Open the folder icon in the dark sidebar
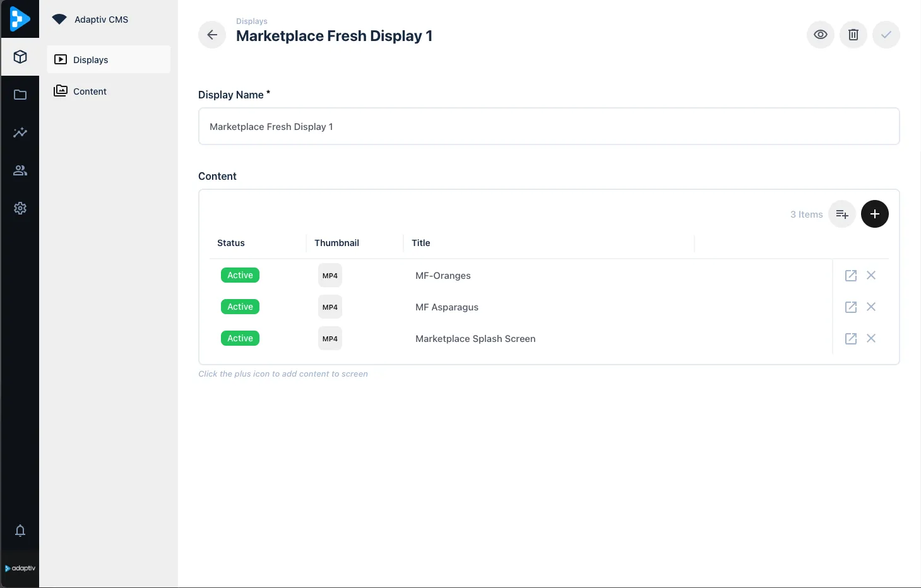921x588 pixels. tap(20, 95)
